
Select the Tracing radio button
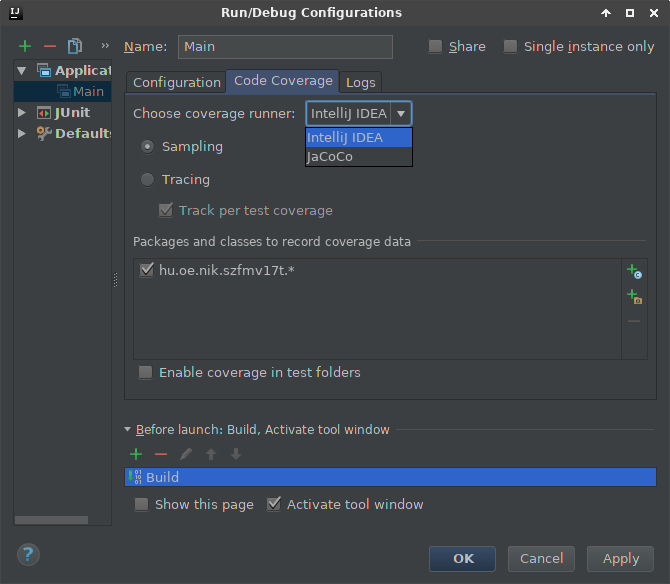pos(147,180)
